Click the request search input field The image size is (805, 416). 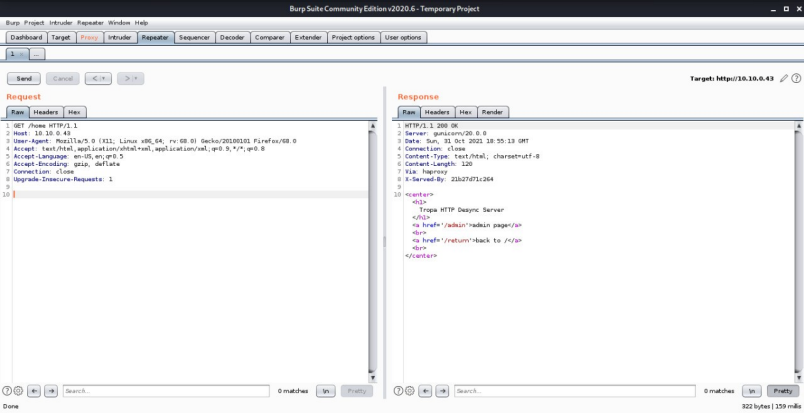pos(165,391)
